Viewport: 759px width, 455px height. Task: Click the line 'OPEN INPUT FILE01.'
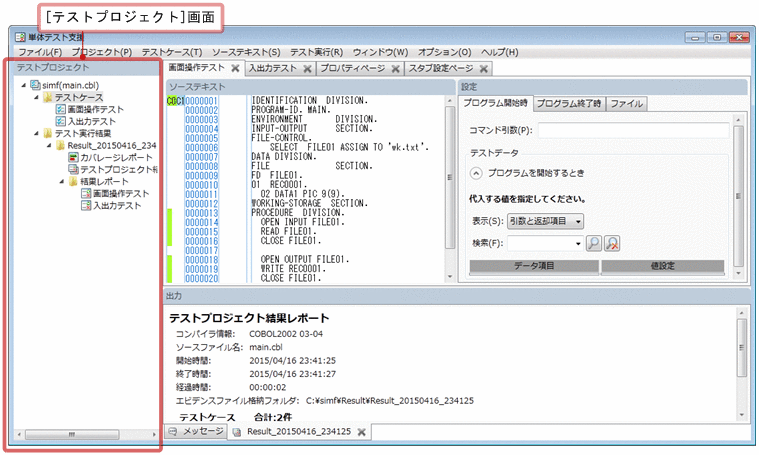coord(303,222)
